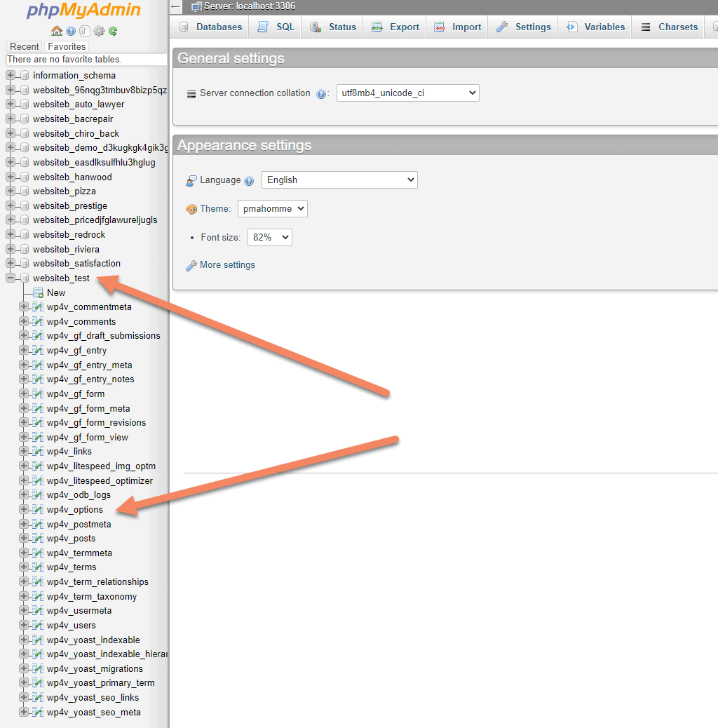The height and width of the screenshot is (728, 718).
Task: Open the SQL tab's scroll icon
Action: point(264,26)
